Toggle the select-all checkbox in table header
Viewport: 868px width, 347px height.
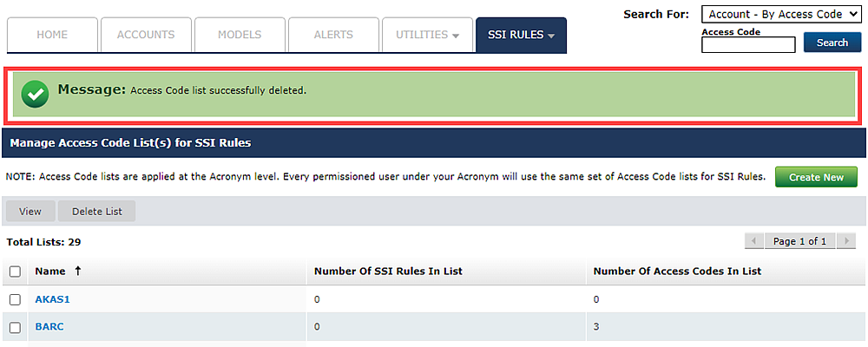tap(15, 272)
